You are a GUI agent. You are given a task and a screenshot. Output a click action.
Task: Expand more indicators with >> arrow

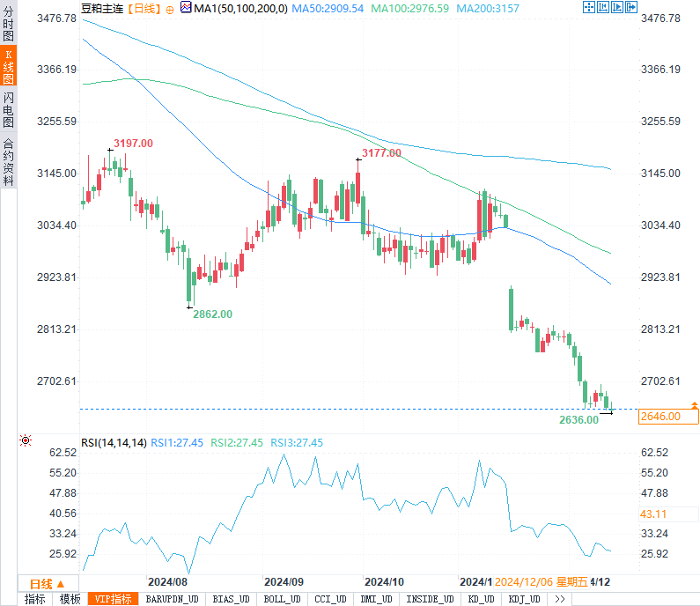[x=559, y=599]
